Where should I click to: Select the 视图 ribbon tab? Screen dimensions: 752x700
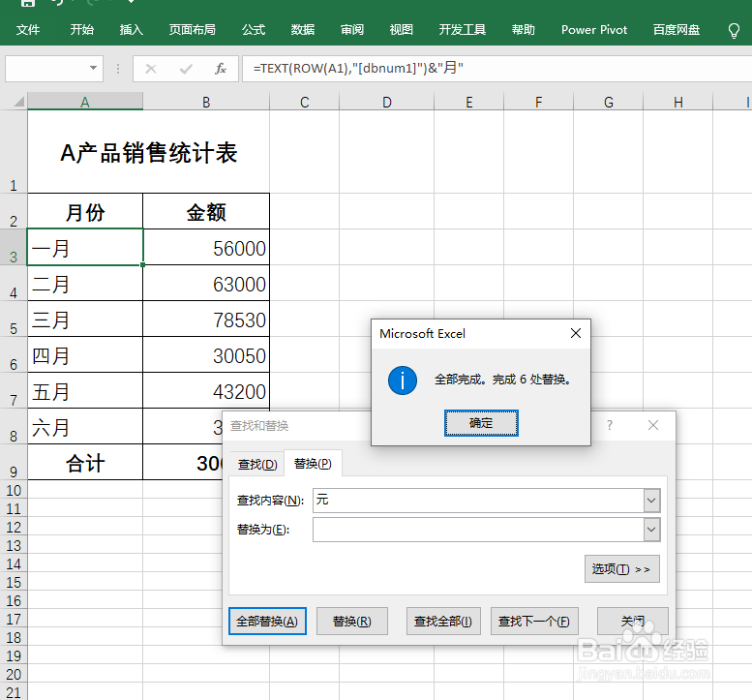tap(402, 30)
